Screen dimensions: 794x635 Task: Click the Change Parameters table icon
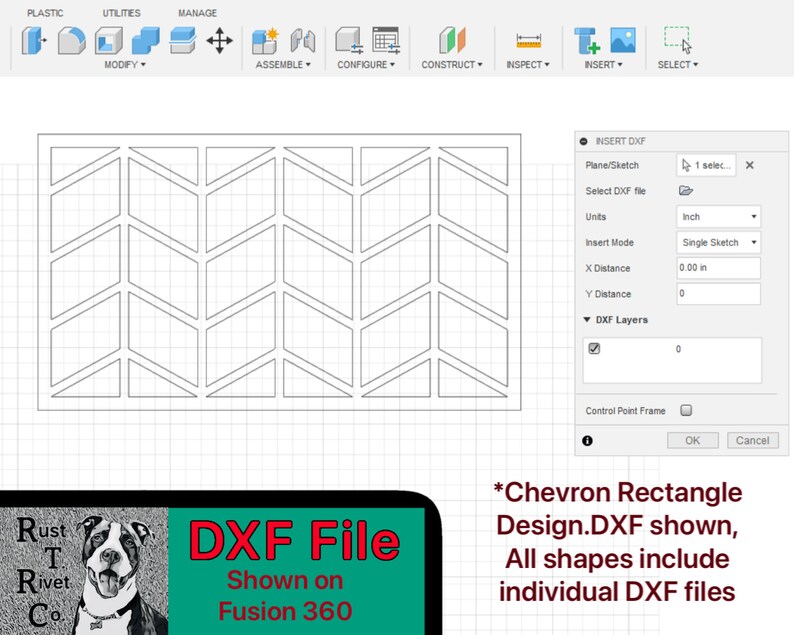[386, 41]
